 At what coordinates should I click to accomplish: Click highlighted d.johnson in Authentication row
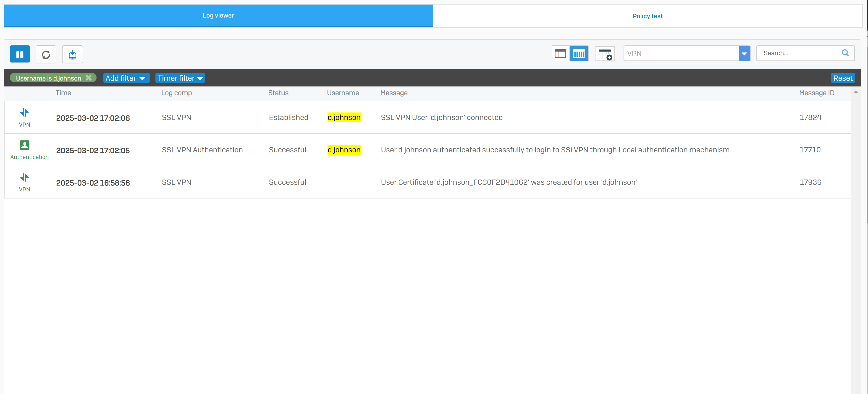(344, 150)
